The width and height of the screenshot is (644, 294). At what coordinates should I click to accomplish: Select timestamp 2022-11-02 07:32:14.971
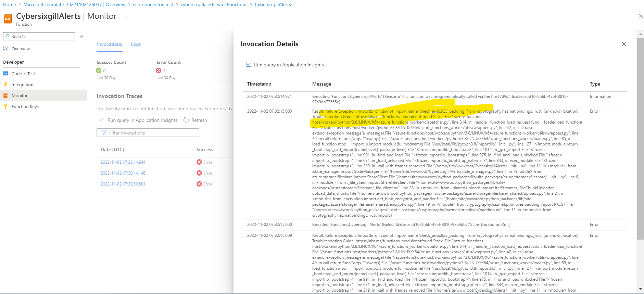point(269,97)
